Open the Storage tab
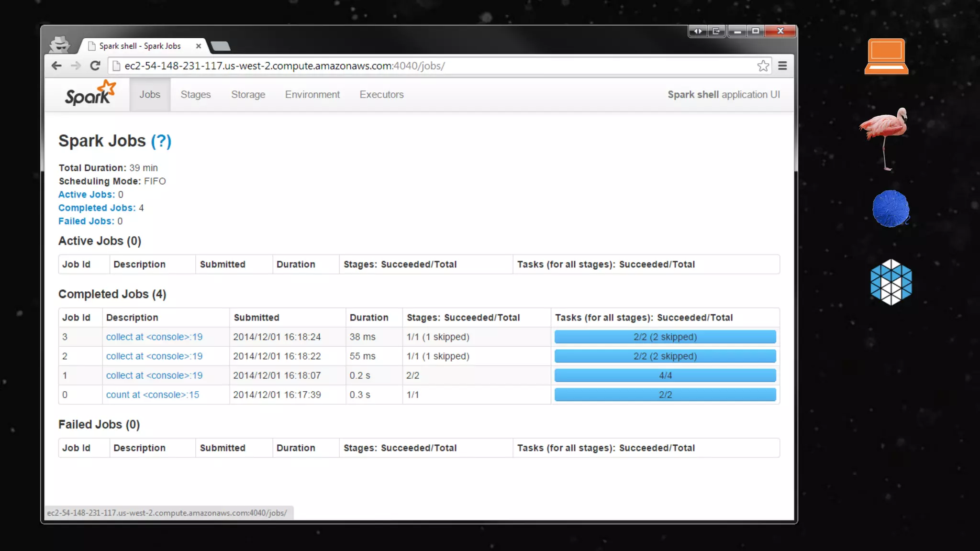The image size is (980, 551). point(248,95)
